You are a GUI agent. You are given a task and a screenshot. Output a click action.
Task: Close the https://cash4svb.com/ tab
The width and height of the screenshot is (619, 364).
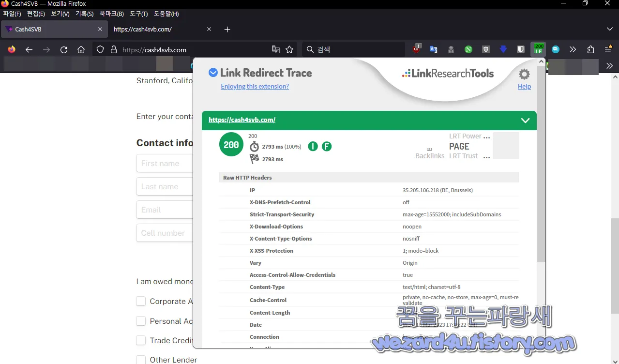coord(209,29)
